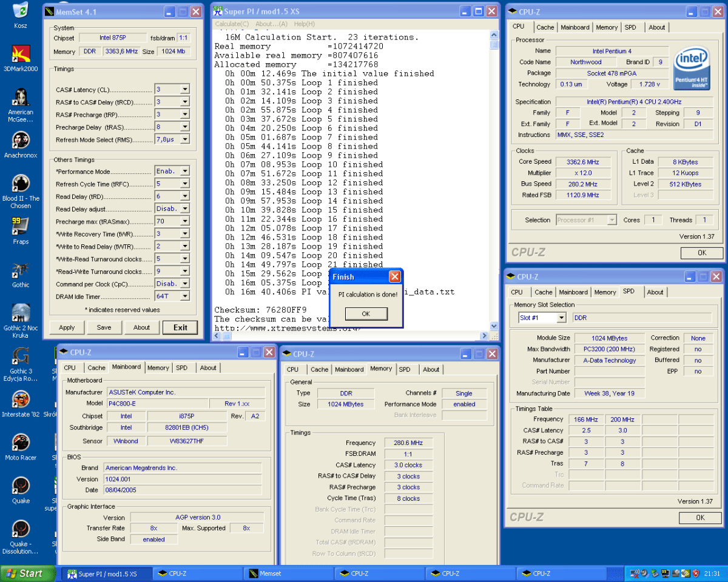Expand the Read Delay (tRD) dropdown
Screen dimensions: 728x582
click(184, 196)
